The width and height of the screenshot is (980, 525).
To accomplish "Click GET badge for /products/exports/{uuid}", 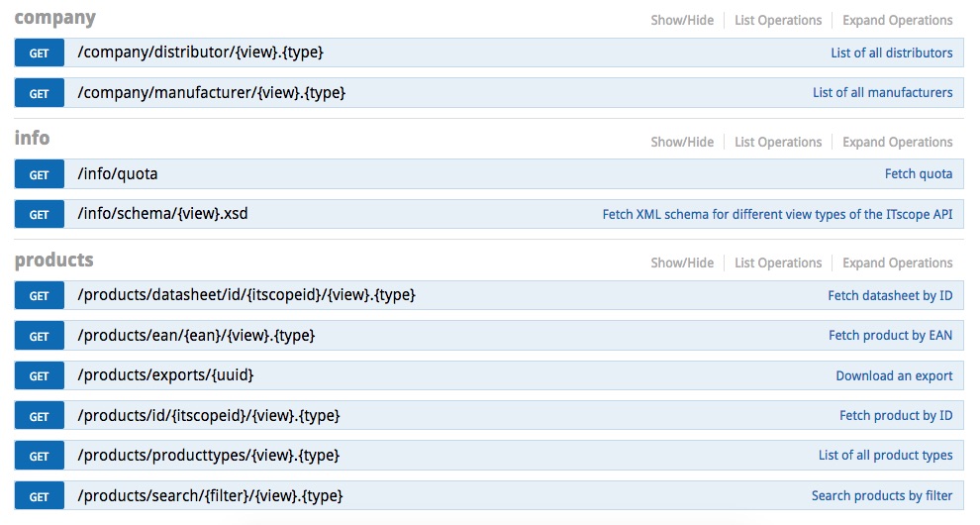I will tap(39, 376).
